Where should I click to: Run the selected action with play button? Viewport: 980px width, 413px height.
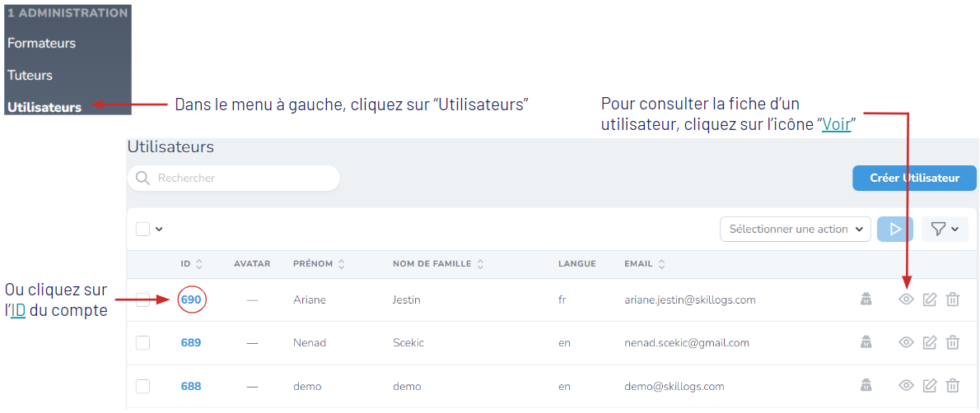(895, 230)
